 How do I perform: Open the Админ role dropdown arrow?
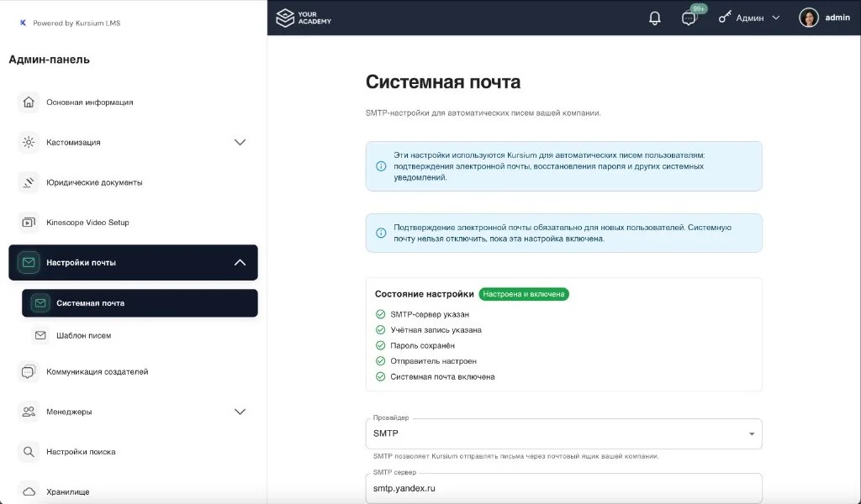point(776,18)
